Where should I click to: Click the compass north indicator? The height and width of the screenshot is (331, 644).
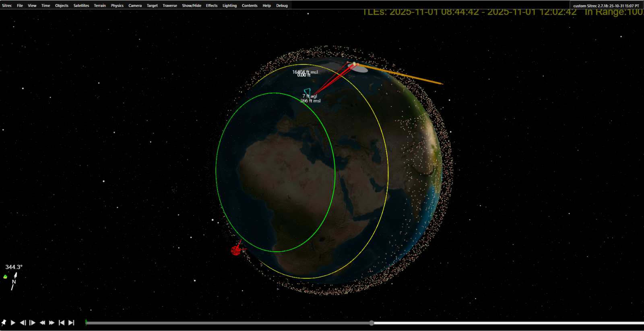click(x=14, y=281)
